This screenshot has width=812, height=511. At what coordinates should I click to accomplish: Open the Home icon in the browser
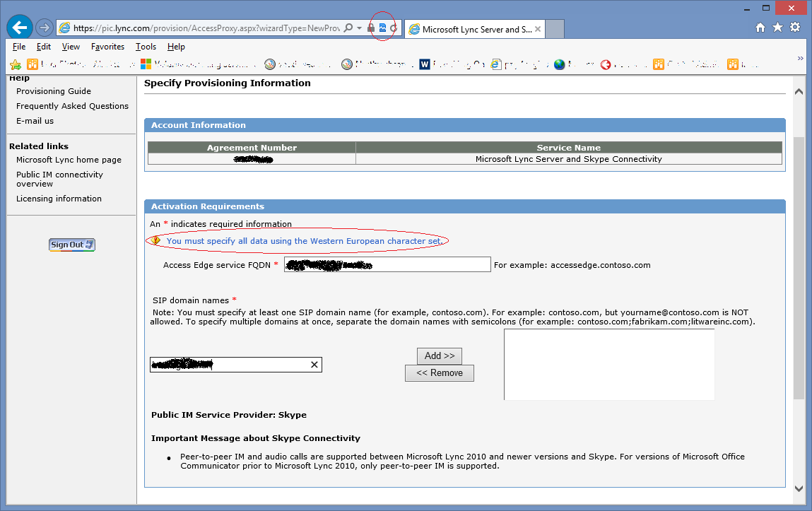[760, 28]
